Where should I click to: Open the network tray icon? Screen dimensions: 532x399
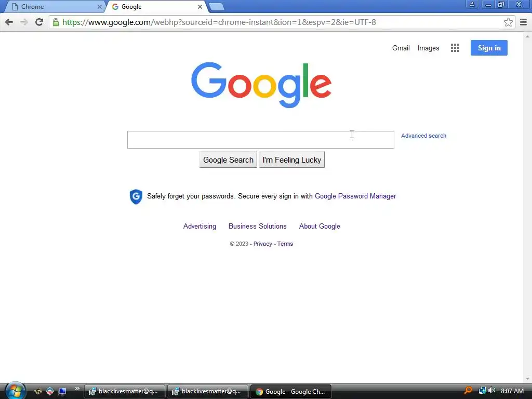pyautogui.click(x=482, y=391)
